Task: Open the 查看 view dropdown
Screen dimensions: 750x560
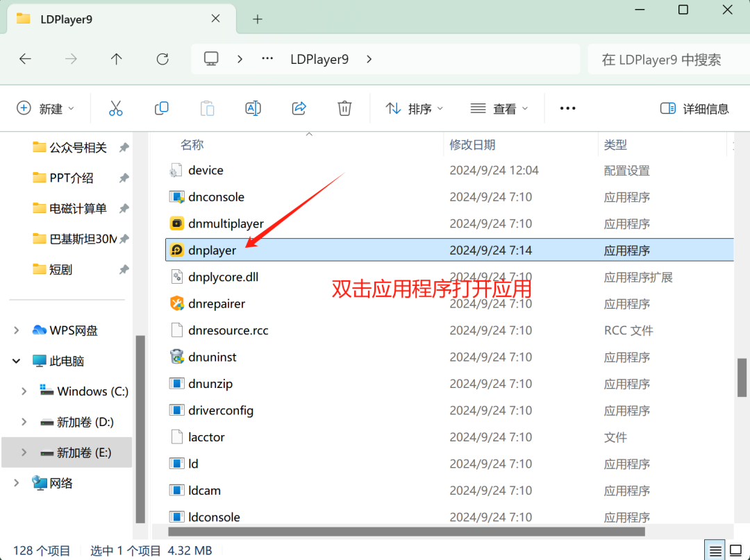Action: point(499,108)
